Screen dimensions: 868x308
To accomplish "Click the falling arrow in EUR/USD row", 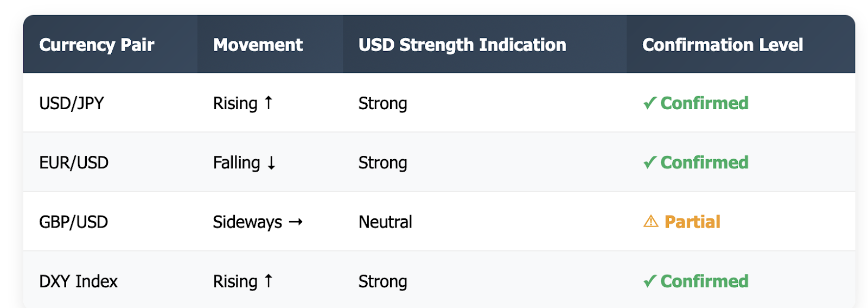I will tap(271, 162).
